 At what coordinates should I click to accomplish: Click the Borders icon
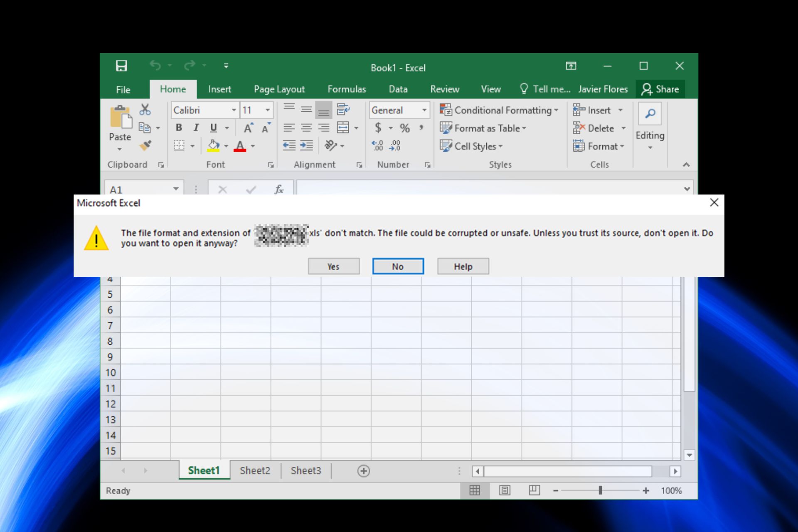pyautogui.click(x=179, y=145)
